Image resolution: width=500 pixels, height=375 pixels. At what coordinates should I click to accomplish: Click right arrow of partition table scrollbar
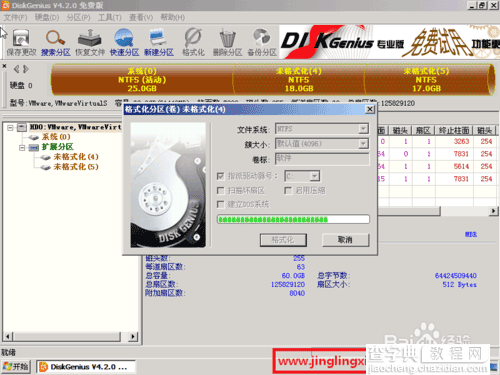(x=493, y=211)
